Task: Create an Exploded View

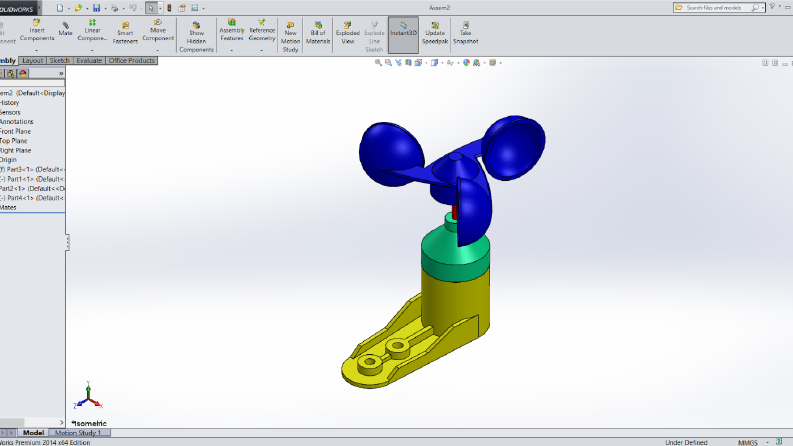Action: (347, 33)
